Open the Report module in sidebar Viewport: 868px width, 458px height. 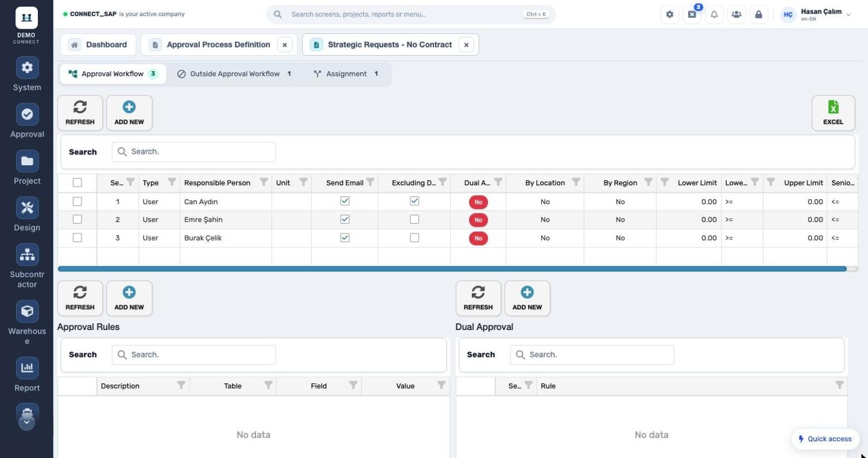point(27,375)
